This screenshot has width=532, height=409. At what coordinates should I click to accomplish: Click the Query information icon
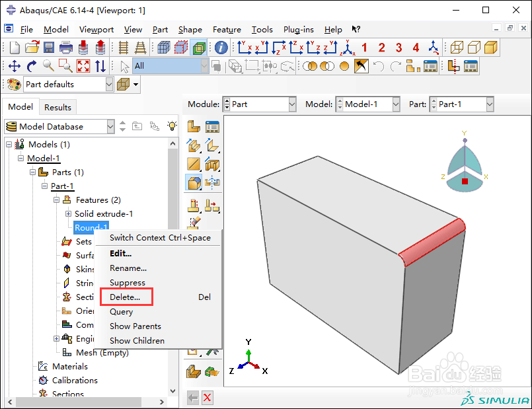pyautogui.click(x=221, y=48)
